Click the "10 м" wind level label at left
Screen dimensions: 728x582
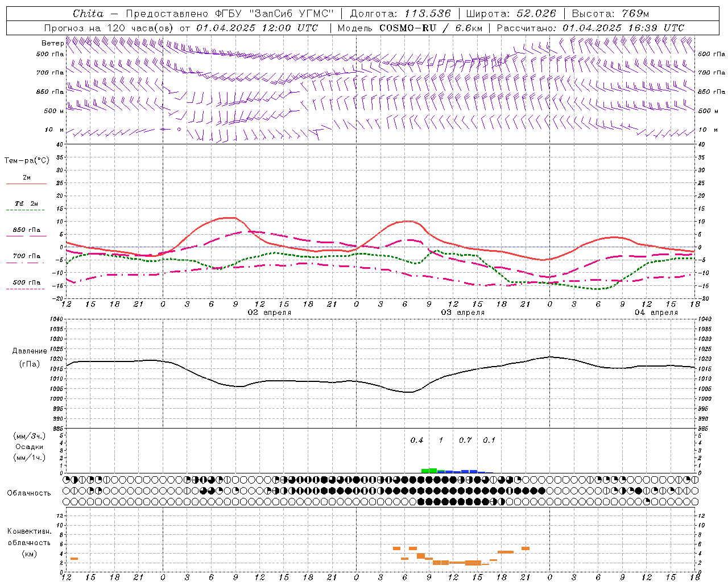(x=55, y=130)
